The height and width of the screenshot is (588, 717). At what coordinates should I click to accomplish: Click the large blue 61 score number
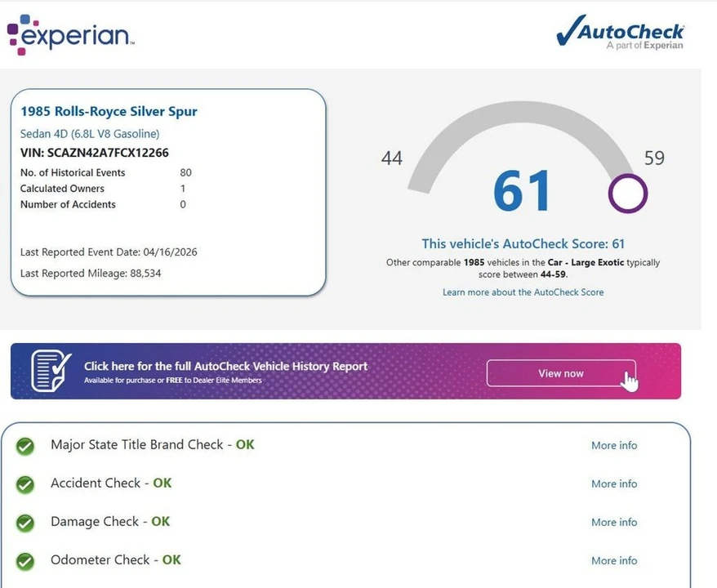pos(522,190)
